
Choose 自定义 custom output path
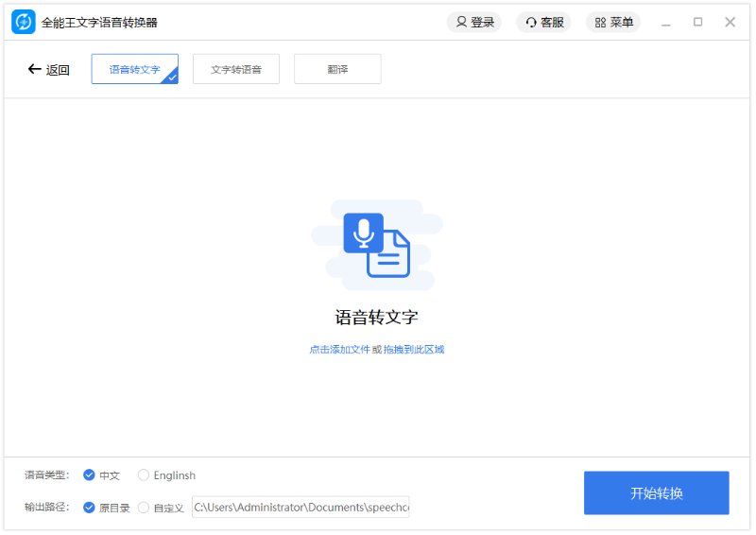[144, 508]
